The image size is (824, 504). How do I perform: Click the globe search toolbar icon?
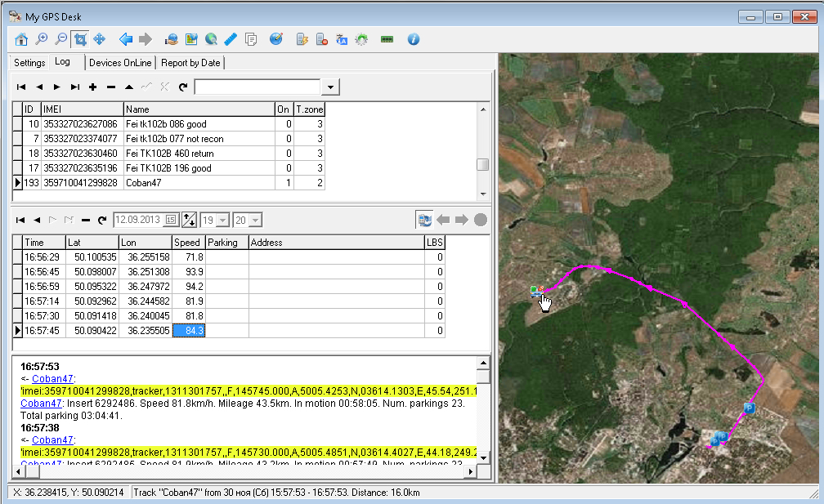211,39
